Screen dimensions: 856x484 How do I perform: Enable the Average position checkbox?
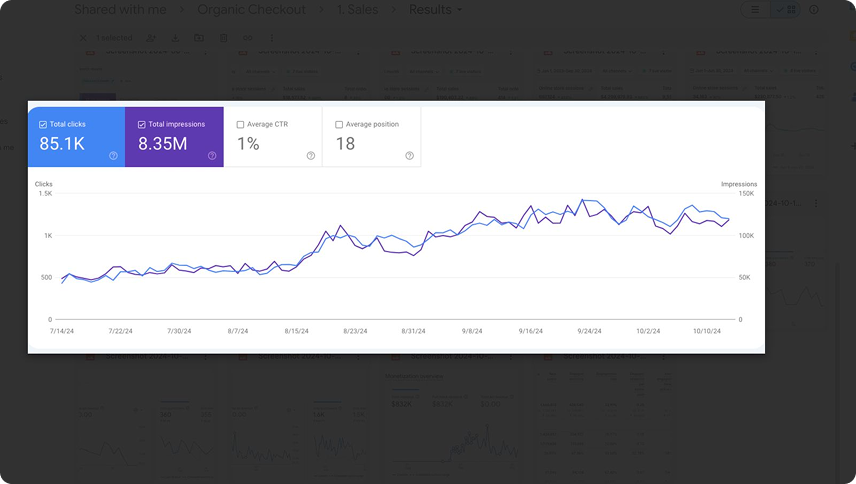coord(339,125)
